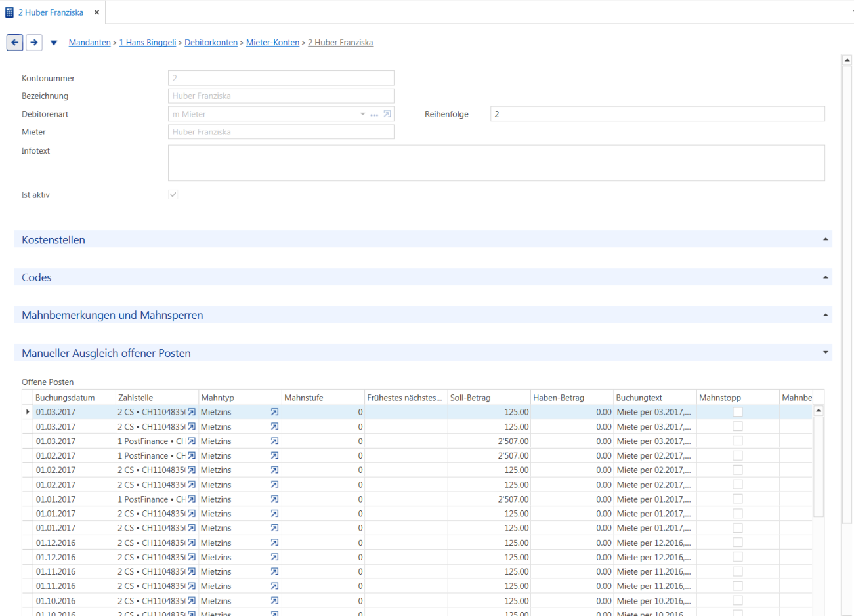Select the highlighted row's selector arrow

[28, 412]
